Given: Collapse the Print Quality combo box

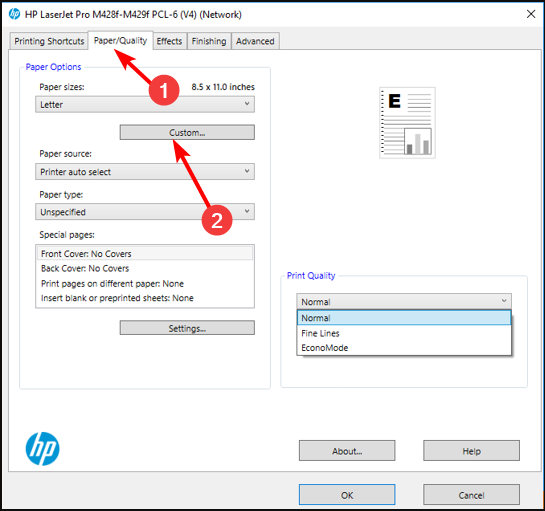Looking at the screenshot, I should pyautogui.click(x=404, y=301).
